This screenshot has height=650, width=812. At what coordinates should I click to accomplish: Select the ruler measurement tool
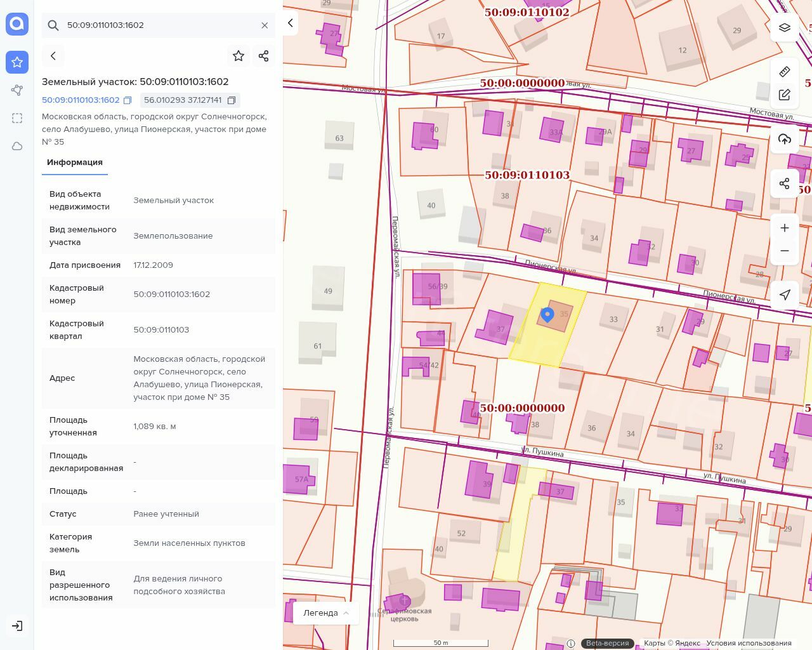[x=785, y=71]
